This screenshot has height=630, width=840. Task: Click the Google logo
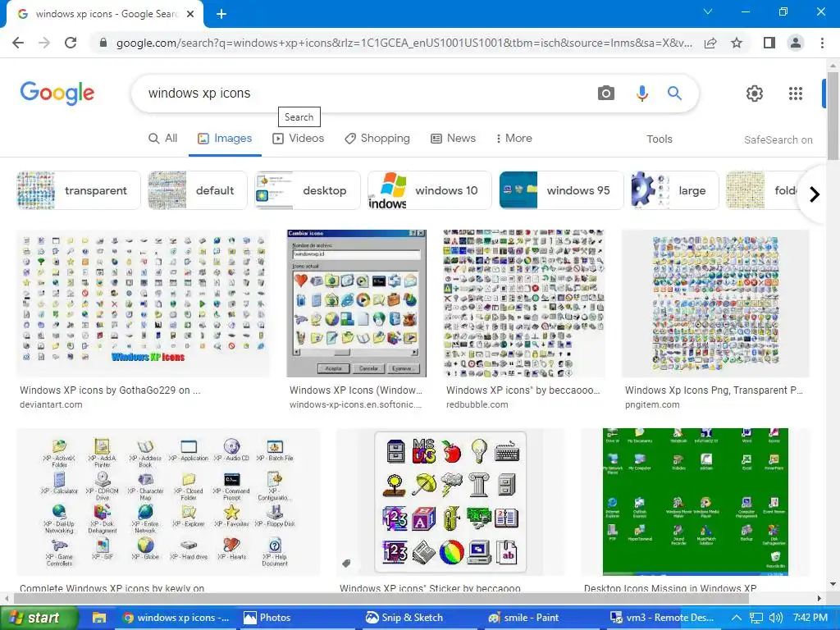tap(57, 94)
